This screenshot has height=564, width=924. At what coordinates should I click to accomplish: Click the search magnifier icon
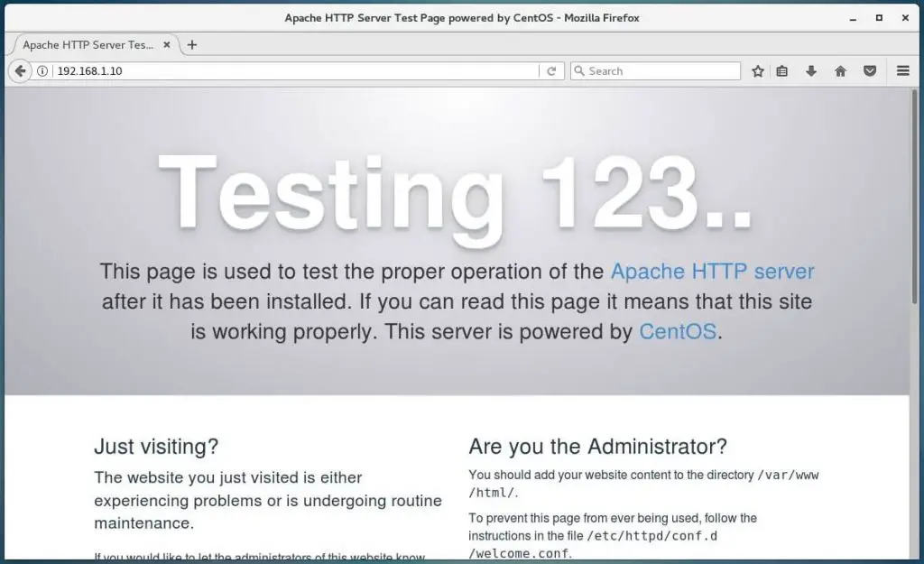tap(579, 70)
